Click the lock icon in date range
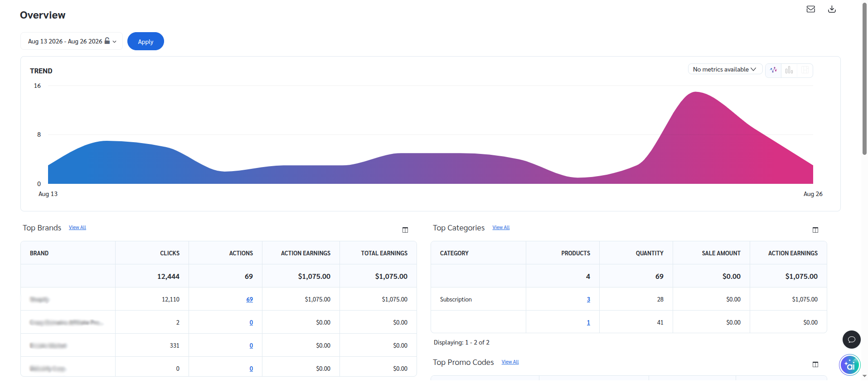 107,41
